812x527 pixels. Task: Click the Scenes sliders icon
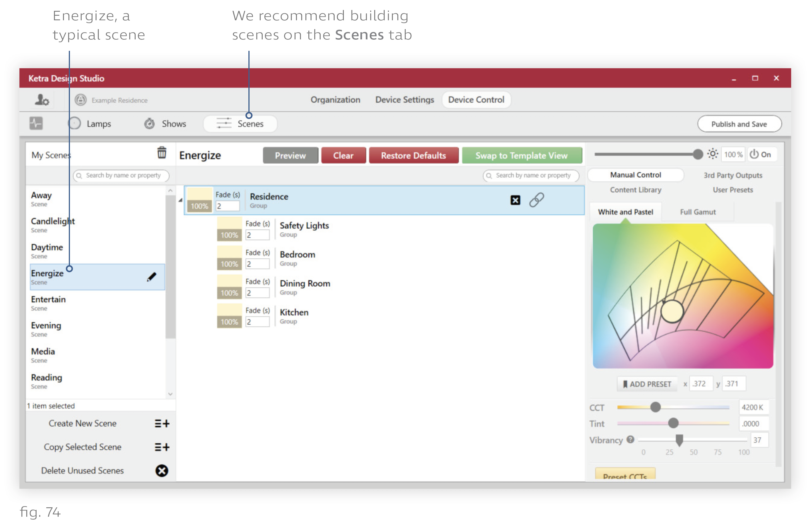click(x=224, y=124)
